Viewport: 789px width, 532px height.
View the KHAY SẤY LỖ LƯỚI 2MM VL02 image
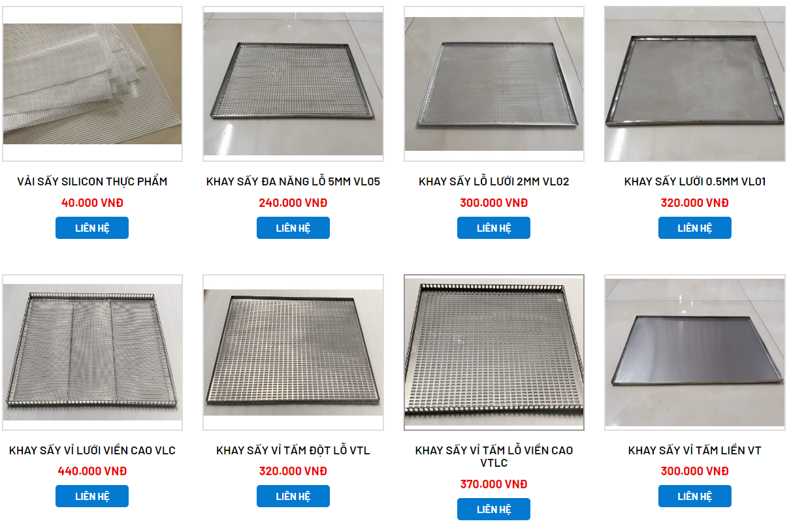[x=494, y=84]
